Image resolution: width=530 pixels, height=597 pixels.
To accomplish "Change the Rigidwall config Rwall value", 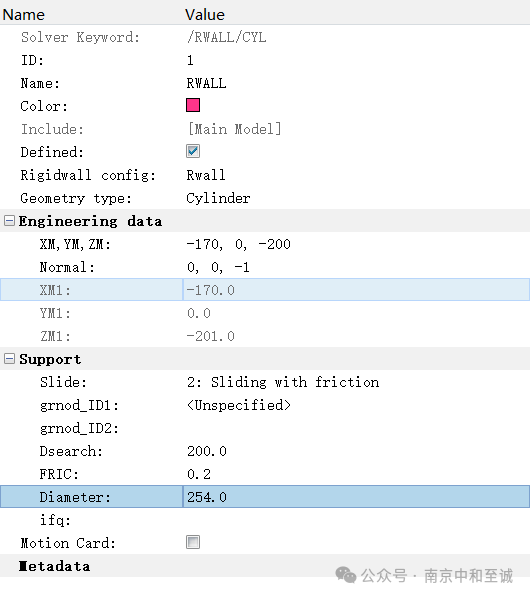I will (x=356, y=175).
